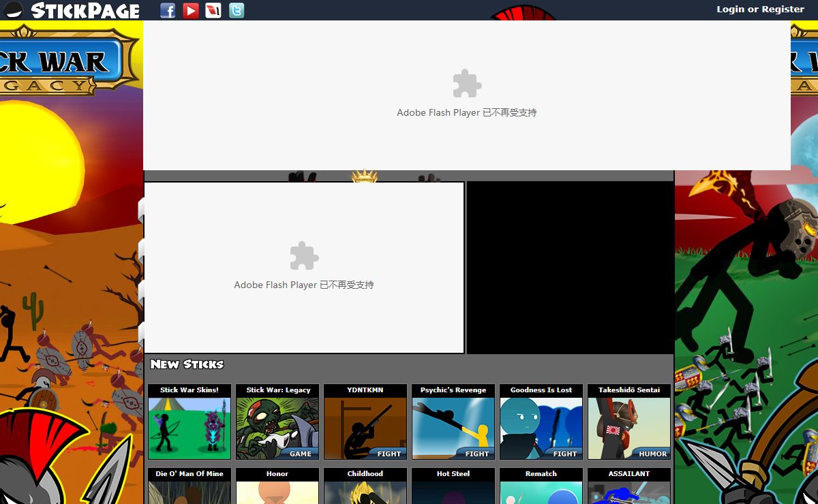Click the Login or Register link

click(760, 9)
